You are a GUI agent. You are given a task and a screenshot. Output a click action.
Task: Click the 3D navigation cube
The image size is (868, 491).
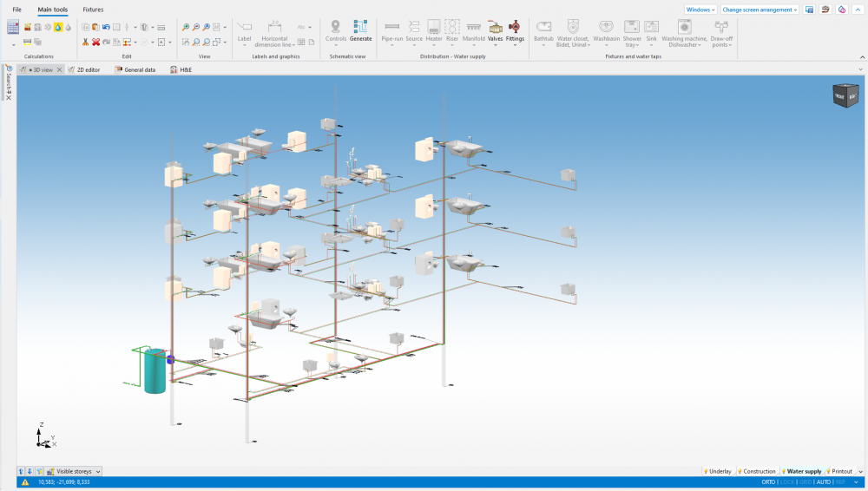click(x=845, y=95)
